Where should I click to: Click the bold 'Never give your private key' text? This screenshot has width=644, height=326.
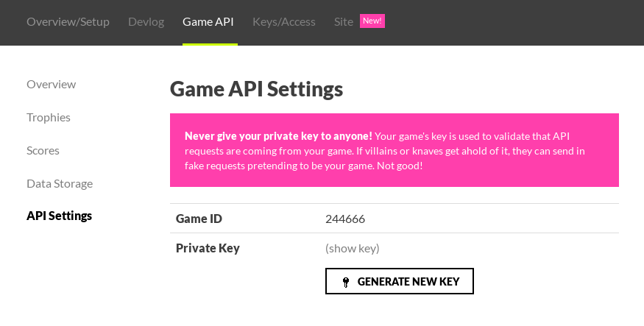[278, 136]
